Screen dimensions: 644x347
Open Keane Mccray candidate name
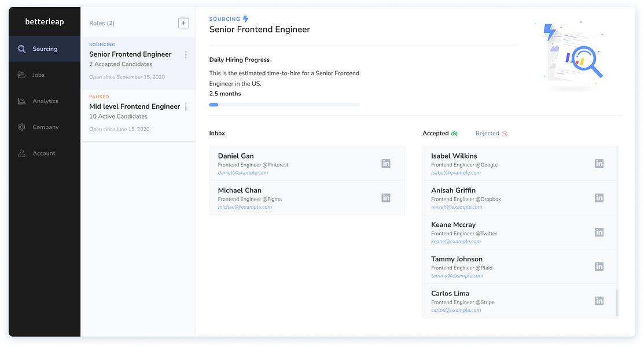[454, 224]
